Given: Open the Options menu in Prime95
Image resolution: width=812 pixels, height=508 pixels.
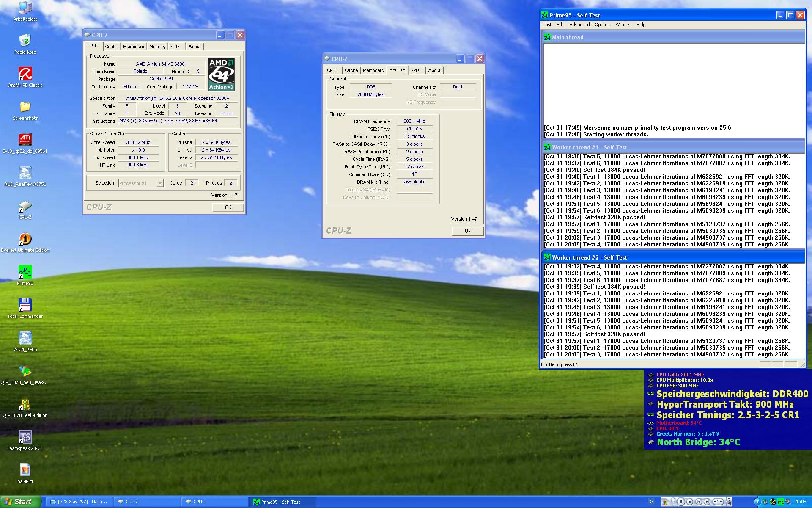Looking at the screenshot, I should [602, 25].
